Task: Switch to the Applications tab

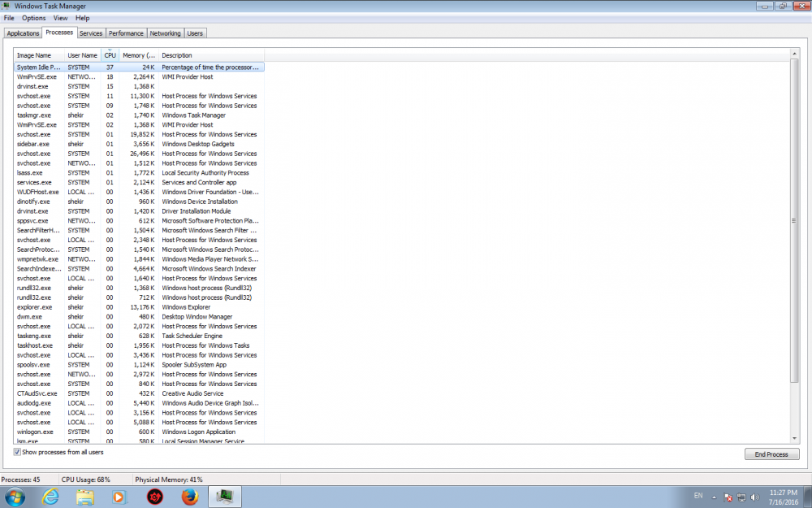Action: pos(23,33)
